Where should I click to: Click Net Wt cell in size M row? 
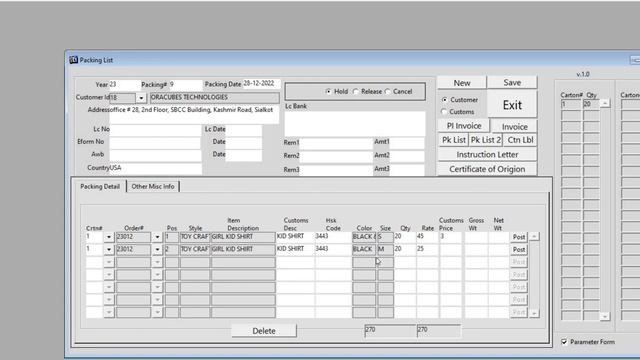[498, 249]
